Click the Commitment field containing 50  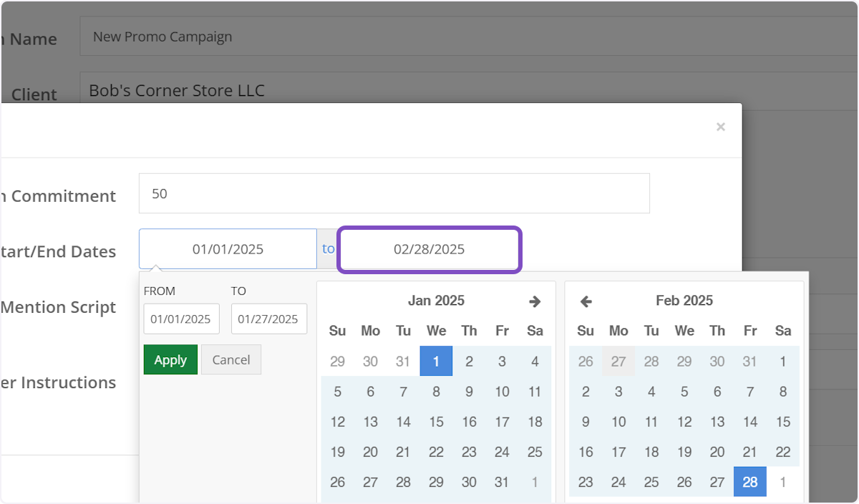click(394, 193)
